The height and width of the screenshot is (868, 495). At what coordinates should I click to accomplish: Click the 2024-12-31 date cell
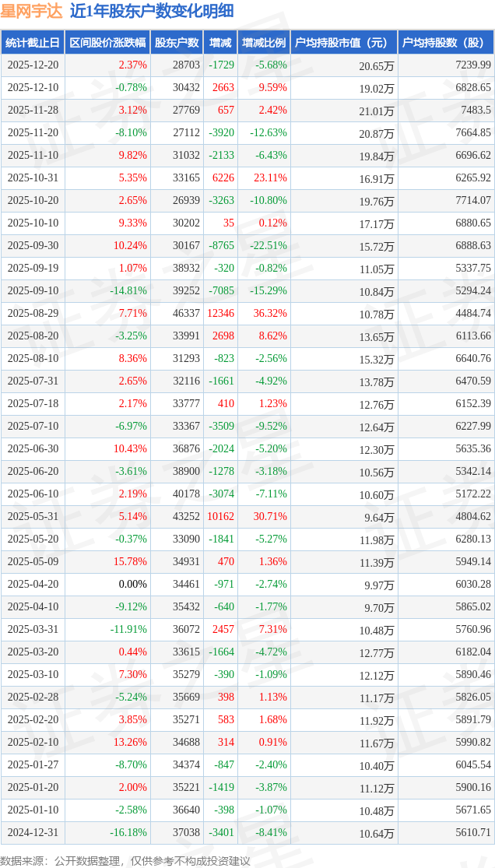click(x=33, y=833)
